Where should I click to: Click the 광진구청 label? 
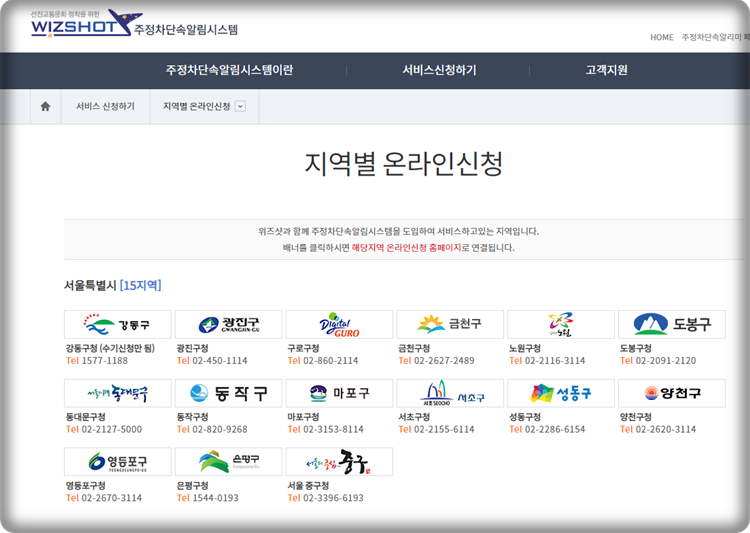192,348
